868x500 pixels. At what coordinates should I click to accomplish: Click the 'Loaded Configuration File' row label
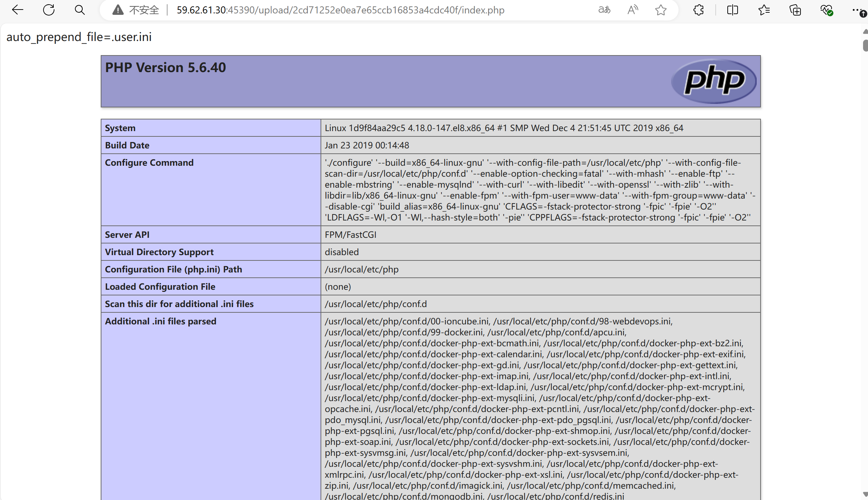coord(160,287)
